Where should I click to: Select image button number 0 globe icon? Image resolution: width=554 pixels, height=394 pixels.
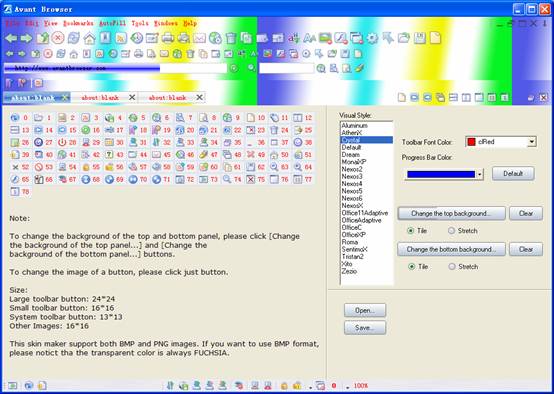20,118
